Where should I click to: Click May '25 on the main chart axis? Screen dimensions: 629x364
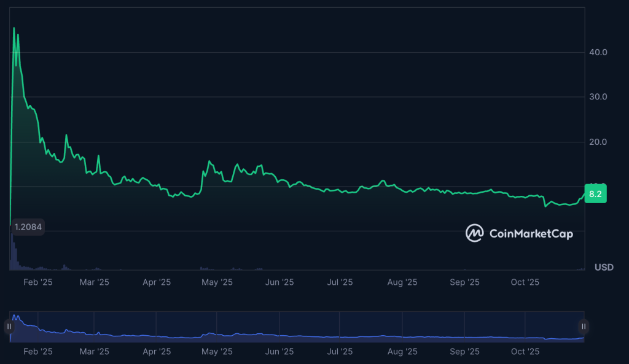point(217,282)
